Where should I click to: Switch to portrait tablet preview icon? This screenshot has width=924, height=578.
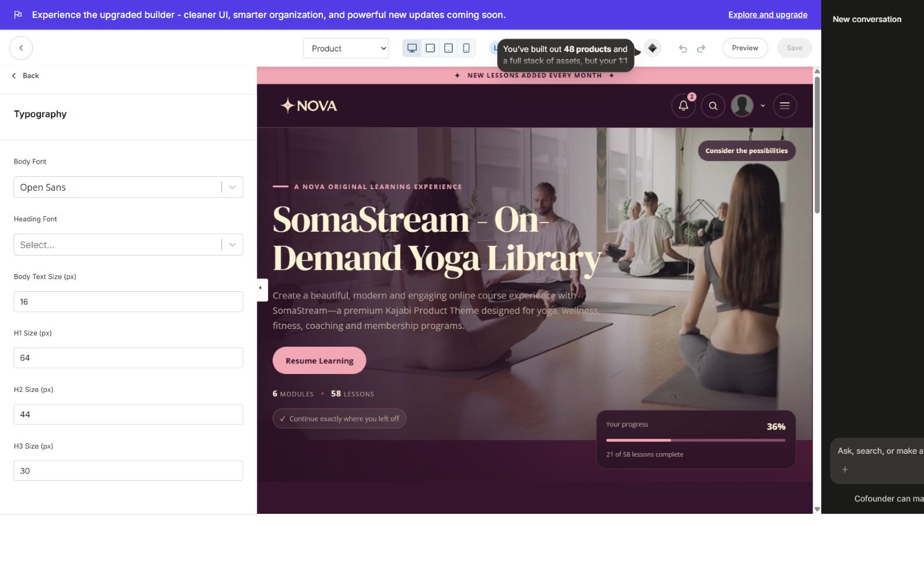[x=448, y=48]
